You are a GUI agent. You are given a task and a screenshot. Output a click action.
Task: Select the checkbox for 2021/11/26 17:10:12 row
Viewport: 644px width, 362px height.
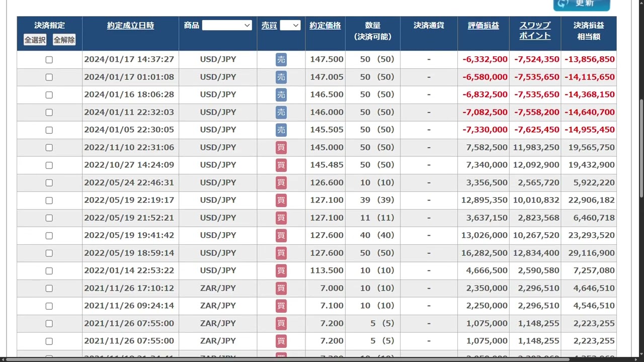tap(49, 288)
